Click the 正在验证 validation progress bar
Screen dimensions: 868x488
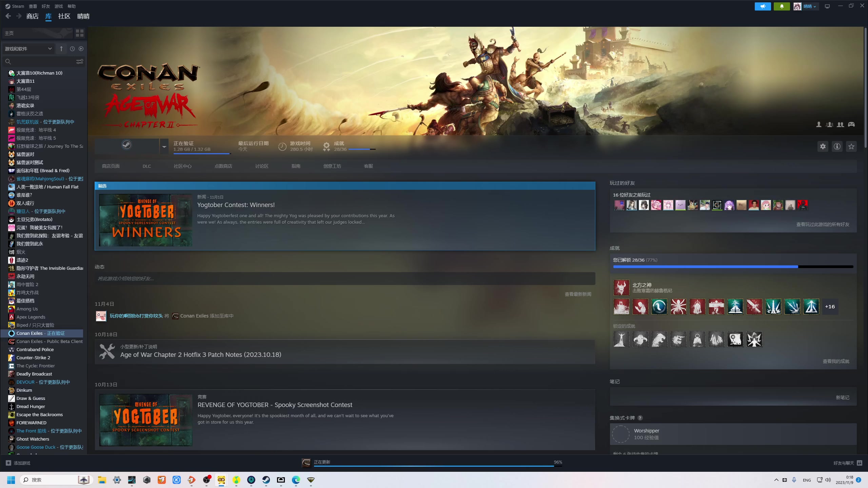[x=202, y=154]
